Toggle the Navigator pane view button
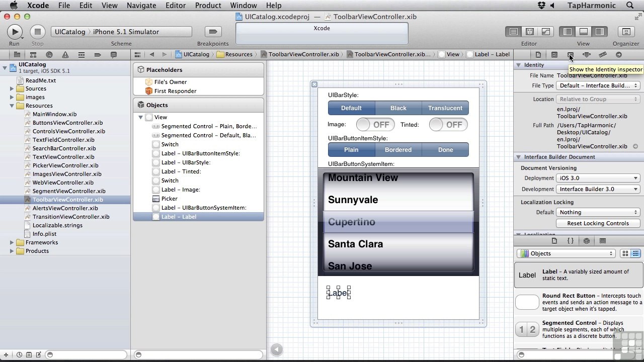The height and width of the screenshot is (362, 644). (568, 32)
